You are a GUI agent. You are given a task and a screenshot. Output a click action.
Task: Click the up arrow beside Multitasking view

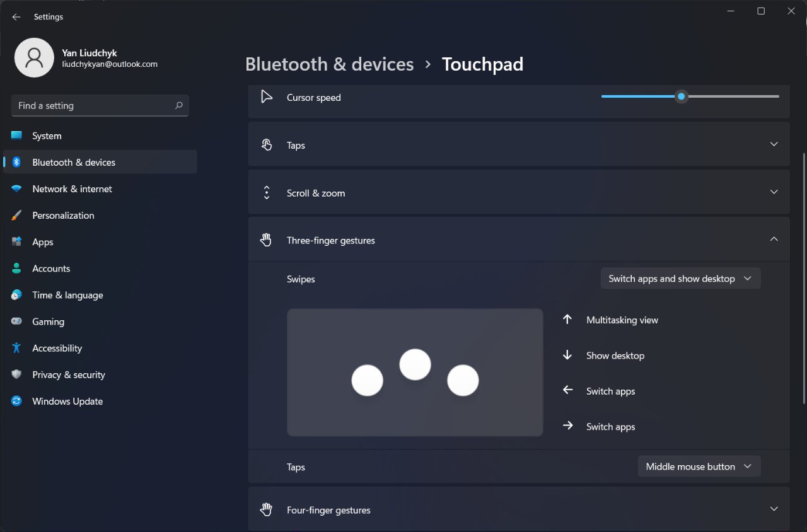(567, 319)
